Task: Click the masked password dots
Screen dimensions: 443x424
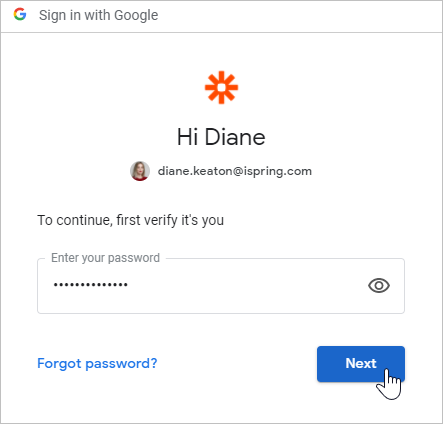Action: click(x=91, y=285)
